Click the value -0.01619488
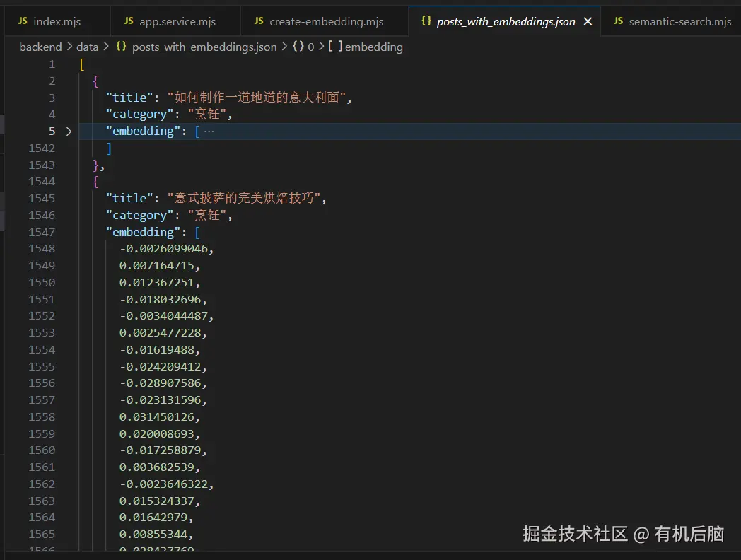The height and width of the screenshot is (560, 741). pyautogui.click(x=157, y=350)
